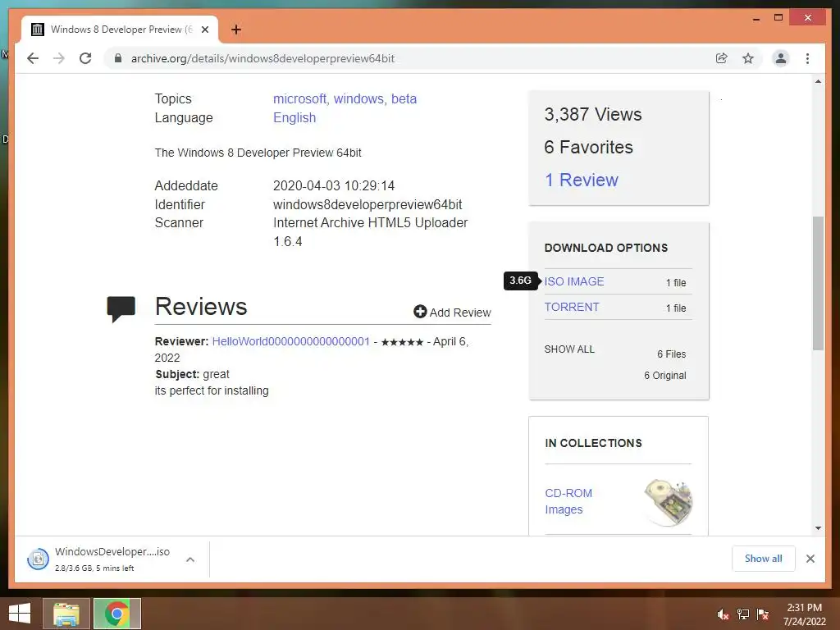This screenshot has width=840, height=630.
Task: Follow the English language link
Action: tap(294, 117)
